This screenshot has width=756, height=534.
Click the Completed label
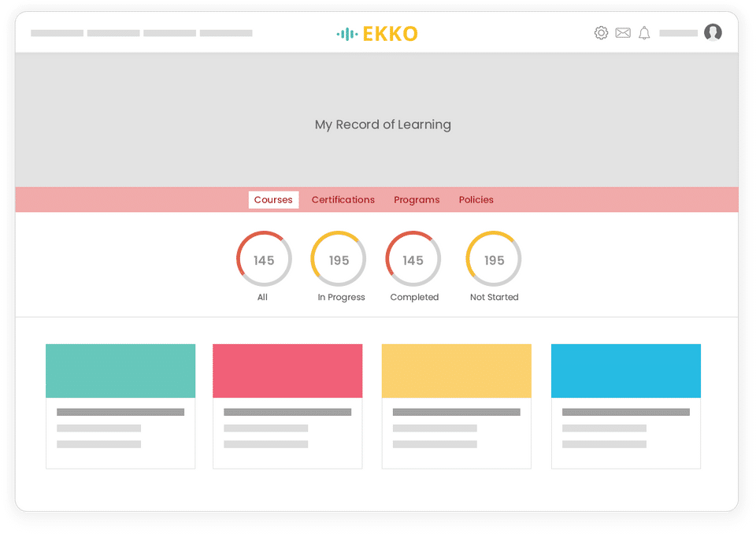[x=415, y=297]
